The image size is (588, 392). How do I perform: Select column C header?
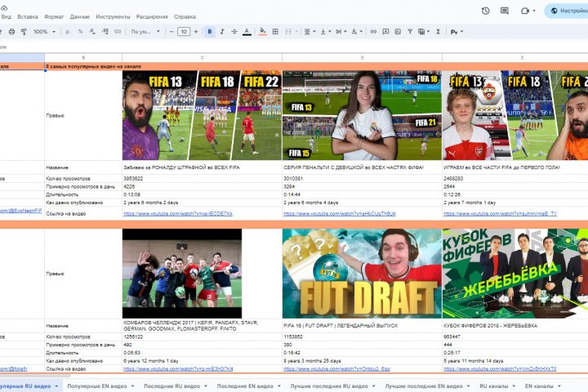(202, 58)
